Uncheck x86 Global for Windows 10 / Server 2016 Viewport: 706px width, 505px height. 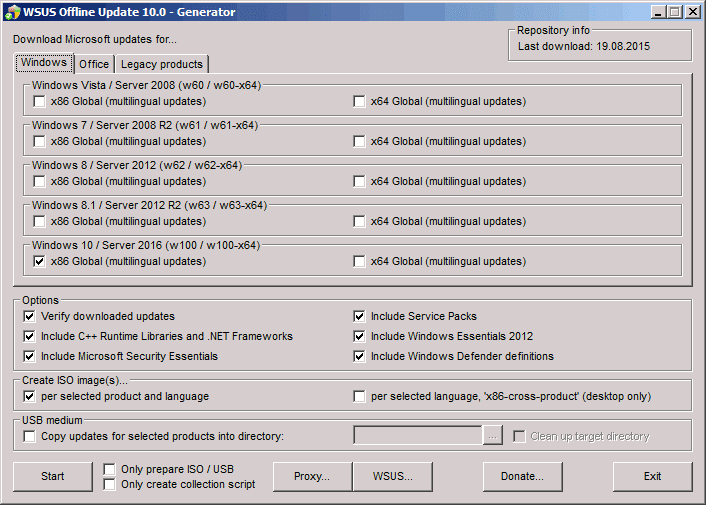(39, 262)
